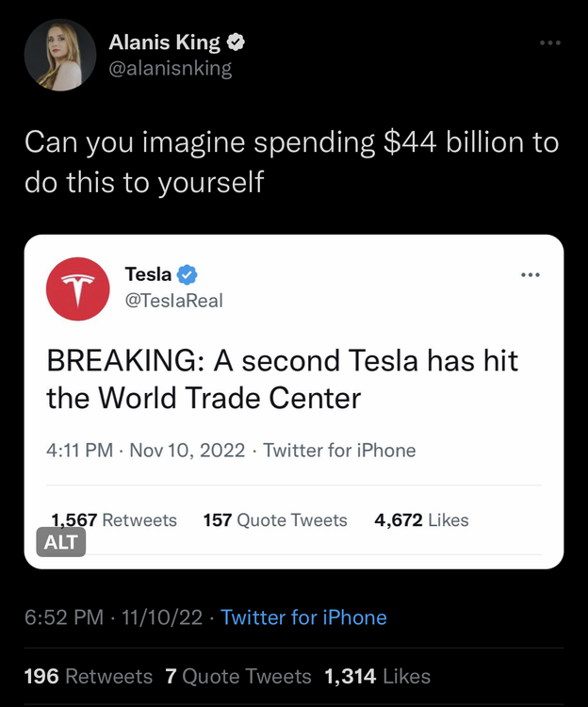588x707 pixels.
Task: View the 157 Quote Tweets list
Action: (x=275, y=519)
